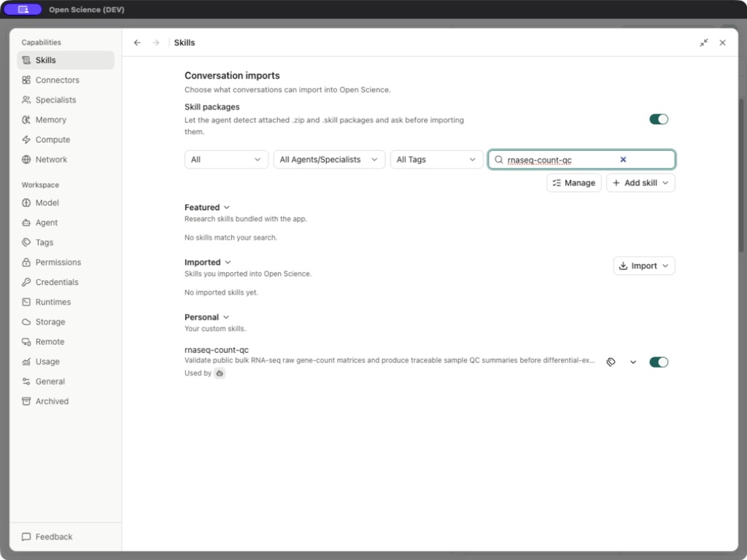The image size is (747, 560).
Task: Close the Skills settings panel
Action: 723,43
